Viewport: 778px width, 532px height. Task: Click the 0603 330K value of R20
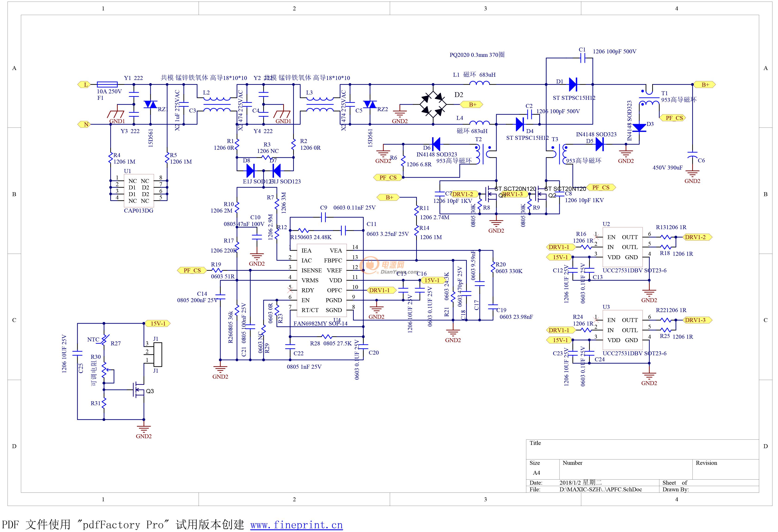[509, 271]
